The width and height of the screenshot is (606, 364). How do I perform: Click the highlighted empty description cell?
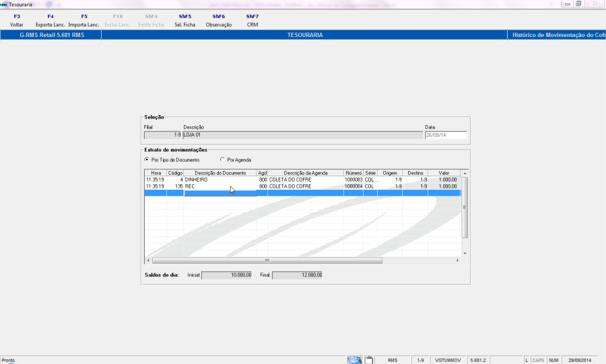tap(220, 193)
